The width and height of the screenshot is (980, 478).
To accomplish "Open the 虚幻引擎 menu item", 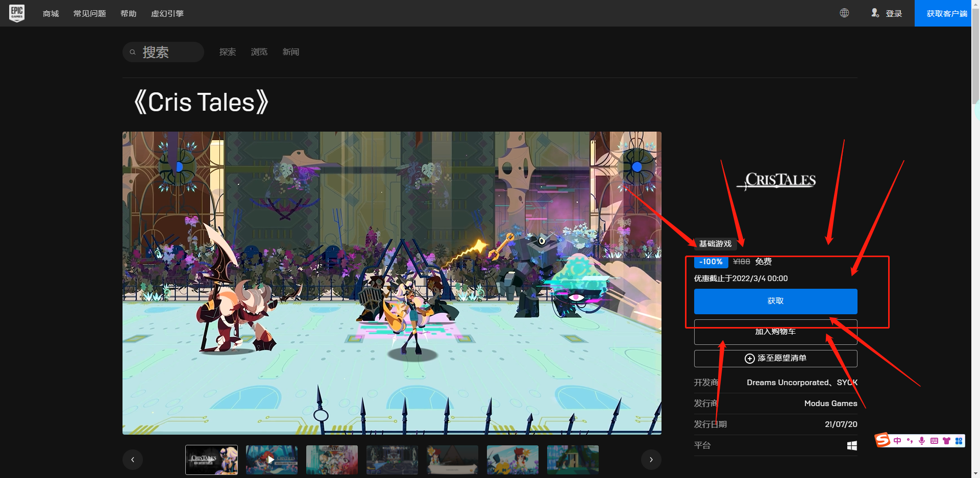I will click(167, 14).
